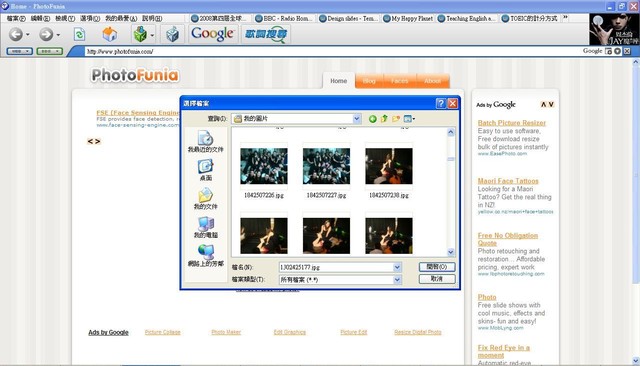Click the browser forward arrow button
This screenshot has height=366, width=640.
click(x=46, y=34)
